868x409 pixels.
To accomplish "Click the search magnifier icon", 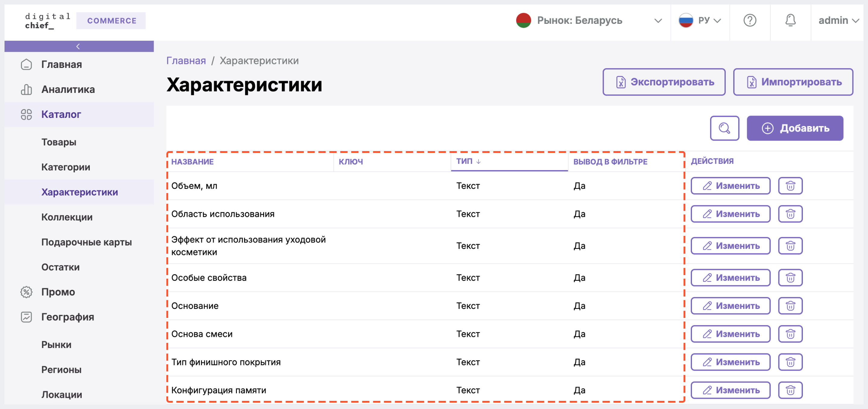I will 725,128.
